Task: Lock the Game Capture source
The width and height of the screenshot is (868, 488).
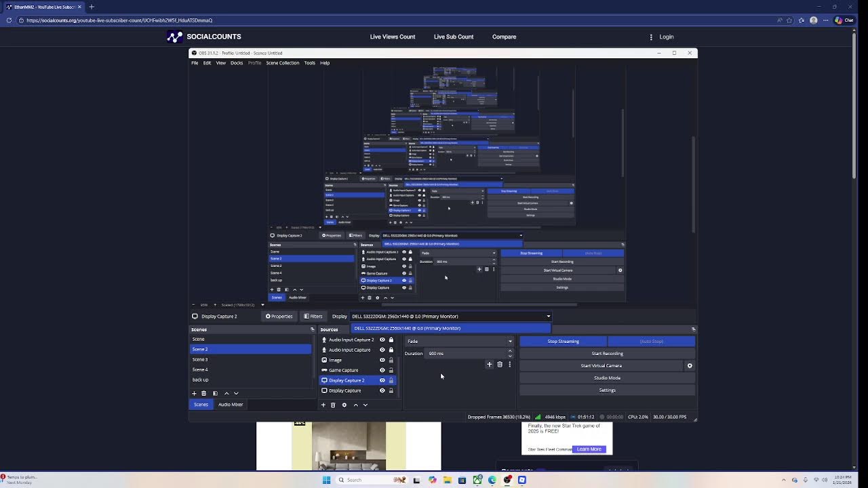Action: click(x=391, y=370)
